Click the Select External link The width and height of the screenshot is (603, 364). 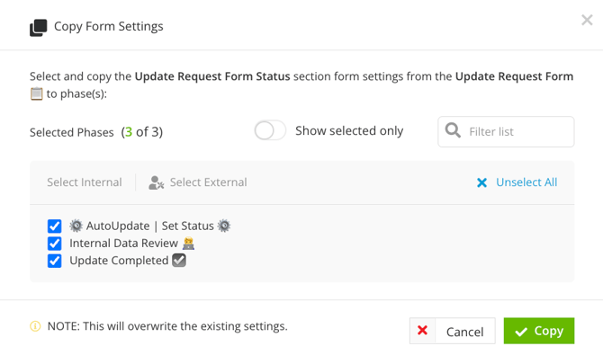point(209,182)
